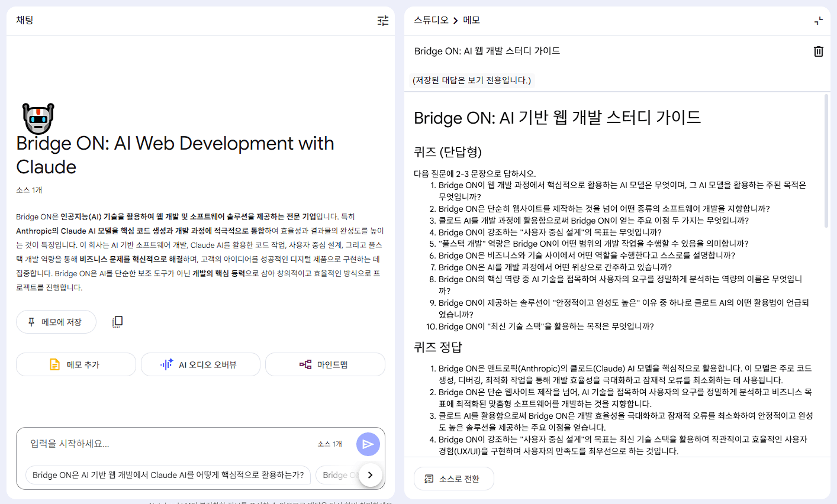
Task: Click the suggested question about Claude AI
Action: (x=168, y=475)
